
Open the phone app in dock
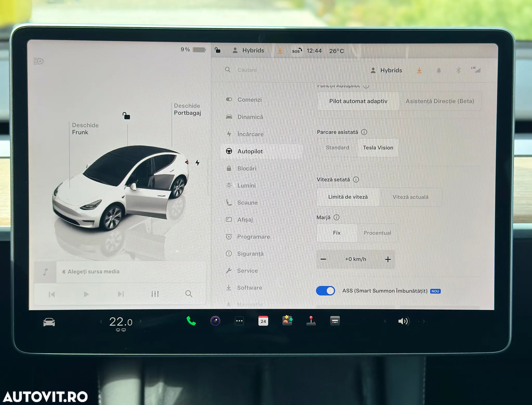click(x=191, y=321)
